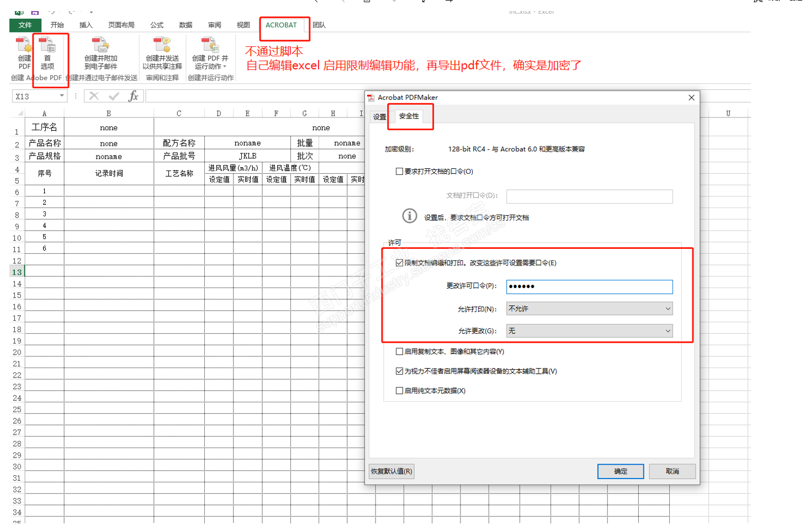Click the cell containing 产品规格
Image resolution: width=810 pixels, height=532 pixels.
click(x=44, y=156)
